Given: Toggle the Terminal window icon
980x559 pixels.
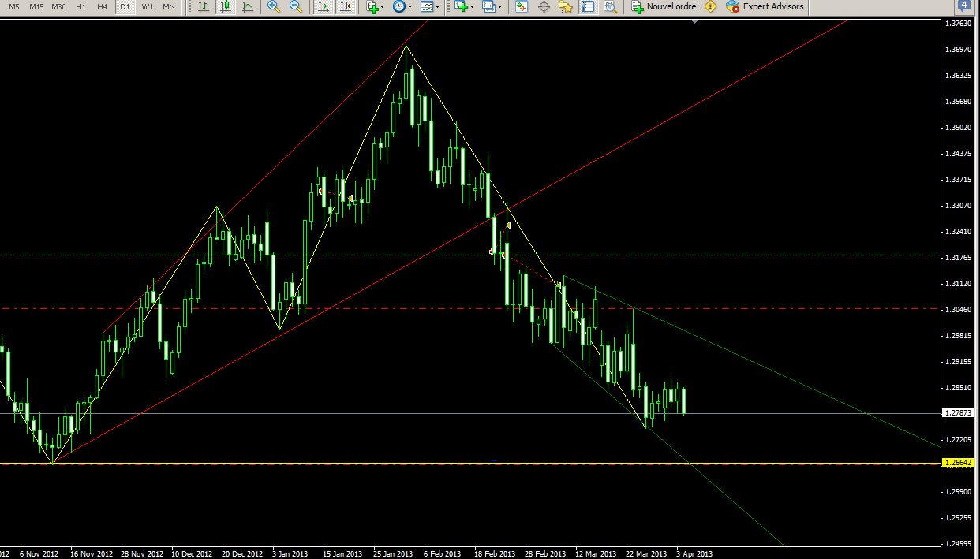Looking at the screenshot, I should click(x=588, y=6).
